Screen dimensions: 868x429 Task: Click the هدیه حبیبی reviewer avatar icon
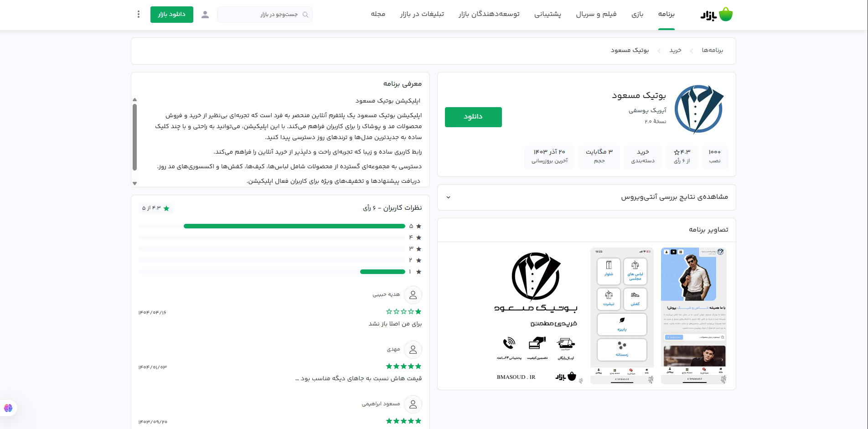pos(413,295)
